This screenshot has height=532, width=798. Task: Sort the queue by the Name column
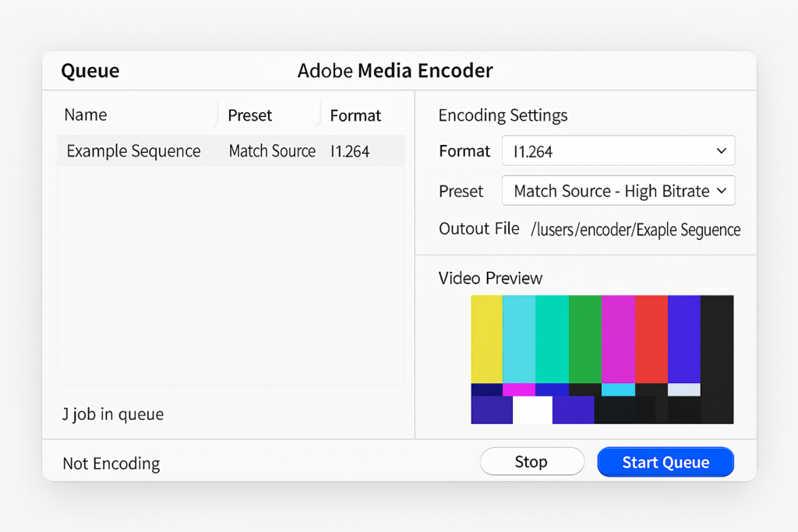[x=86, y=115]
